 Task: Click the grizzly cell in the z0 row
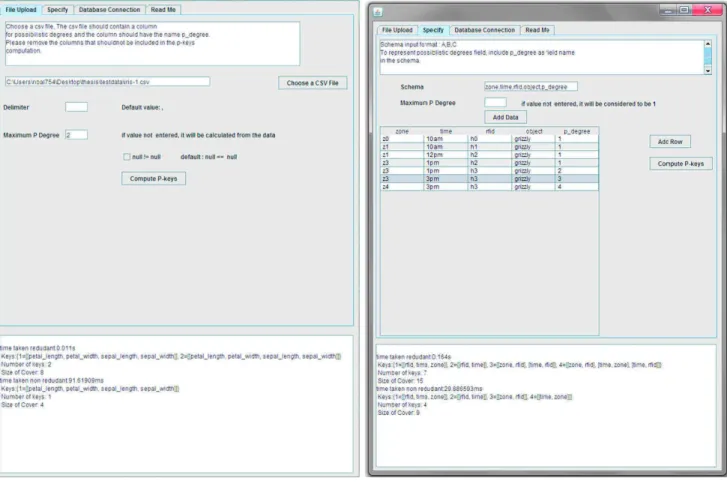pos(534,139)
